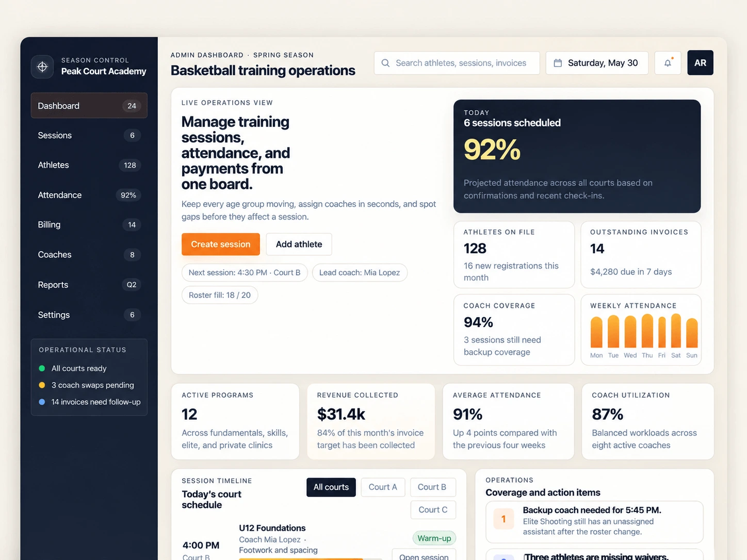Open the Active Programs card
Viewport: 747px width, 560px height.
235,421
